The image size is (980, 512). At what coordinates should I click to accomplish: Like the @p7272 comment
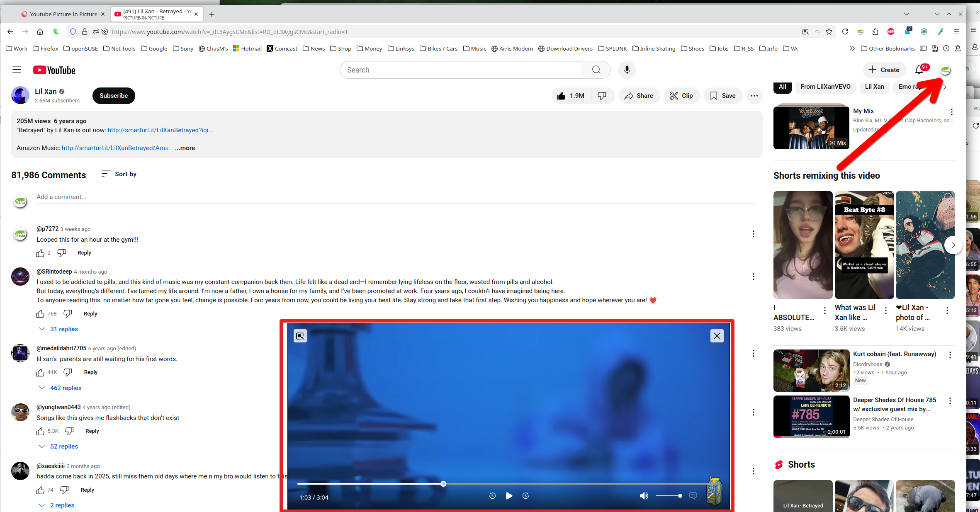(x=40, y=253)
